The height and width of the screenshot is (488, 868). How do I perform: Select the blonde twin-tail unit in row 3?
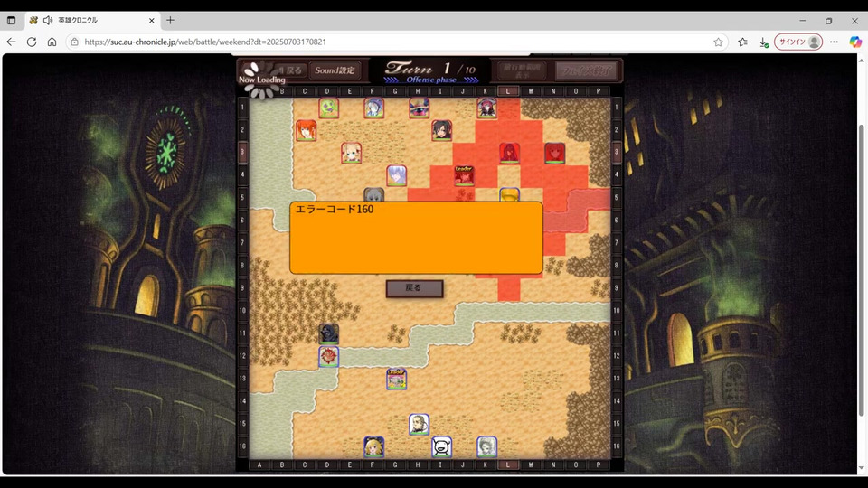[351, 154]
